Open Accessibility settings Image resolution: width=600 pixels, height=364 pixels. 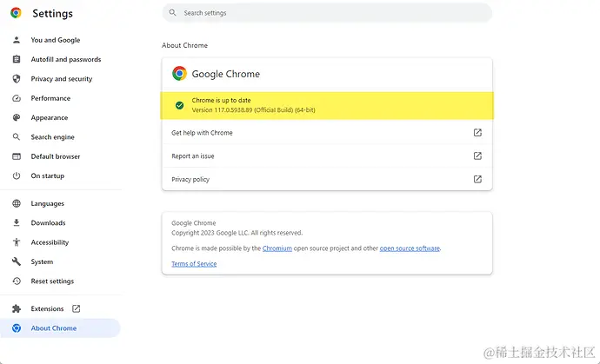point(50,242)
